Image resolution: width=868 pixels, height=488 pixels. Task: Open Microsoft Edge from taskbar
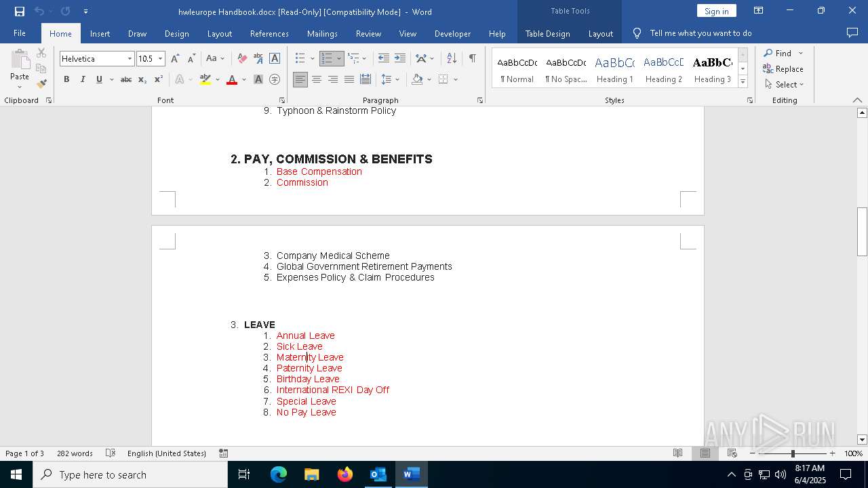(279, 474)
